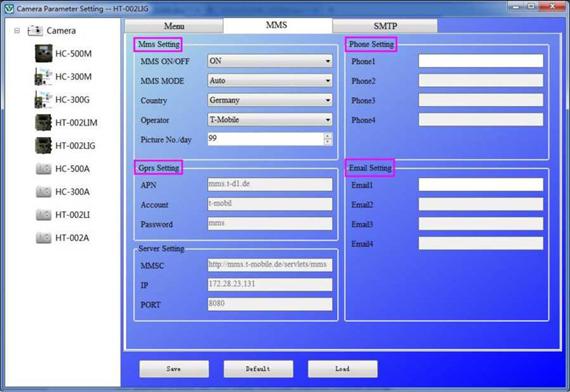
Task: Click the Email4 input field
Action: (481, 243)
